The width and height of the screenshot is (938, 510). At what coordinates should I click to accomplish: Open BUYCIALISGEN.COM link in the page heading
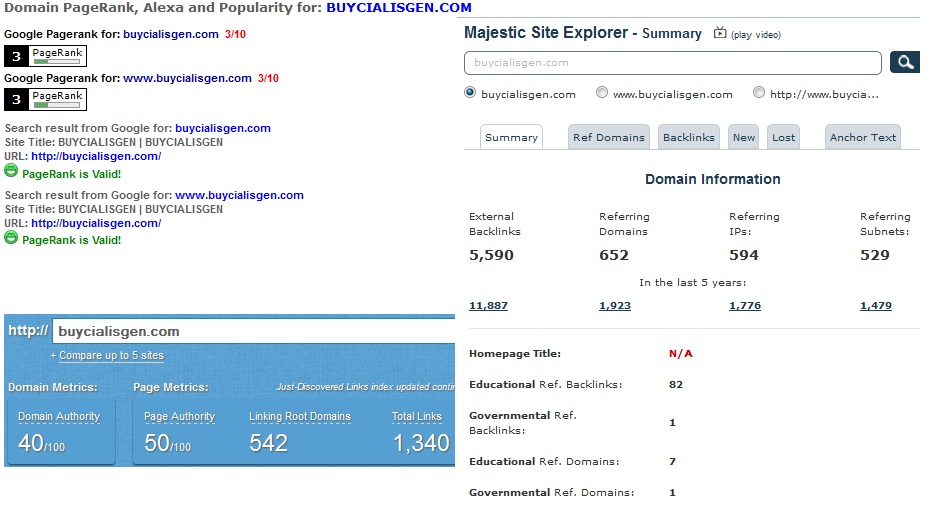tap(399, 8)
